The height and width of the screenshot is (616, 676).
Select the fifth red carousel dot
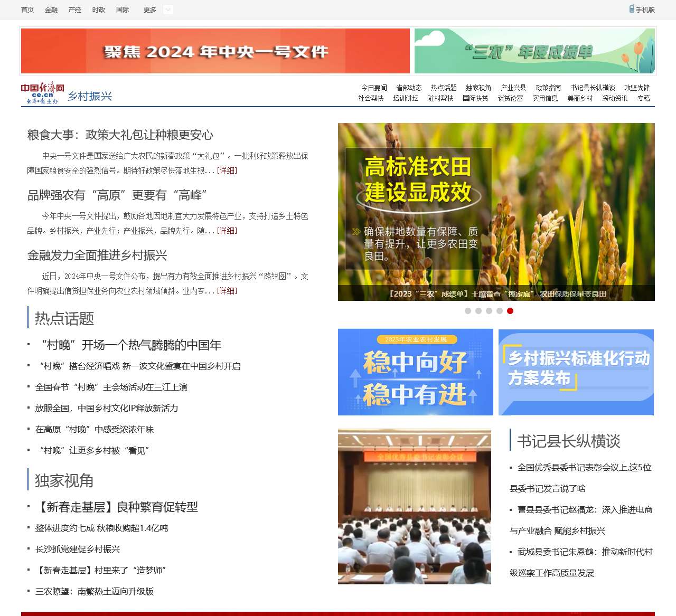510,311
